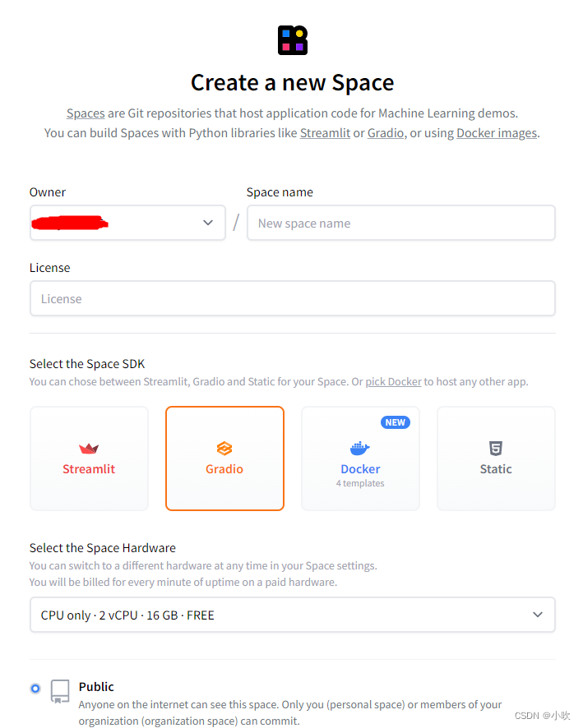The image size is (583, 728).
Task: Open the Docker images link
Action: point(497,133)
